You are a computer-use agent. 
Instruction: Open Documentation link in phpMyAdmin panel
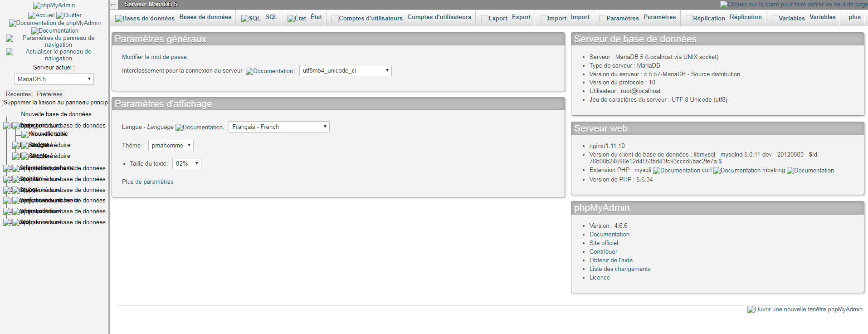(x=610, y=235)
